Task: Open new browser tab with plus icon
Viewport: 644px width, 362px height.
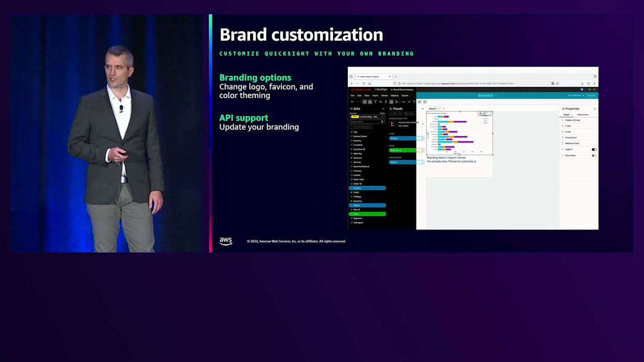Action: click(x=396, y=77)
